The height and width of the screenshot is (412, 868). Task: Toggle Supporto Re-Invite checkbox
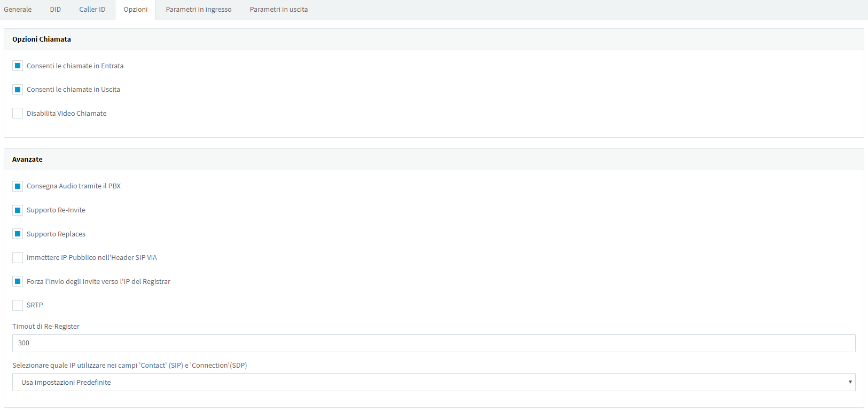point(18,210)
